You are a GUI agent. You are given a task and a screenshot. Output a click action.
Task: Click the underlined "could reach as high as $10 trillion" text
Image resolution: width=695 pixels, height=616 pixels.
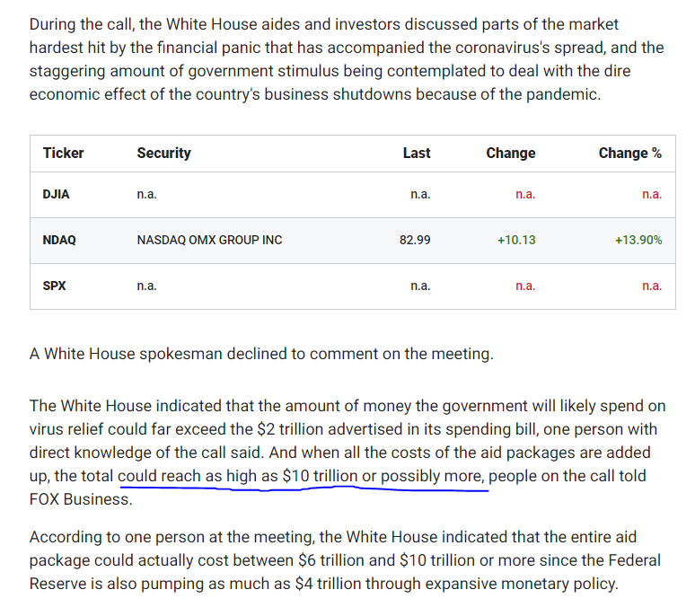pyautogui.click(x=238, y=476)
